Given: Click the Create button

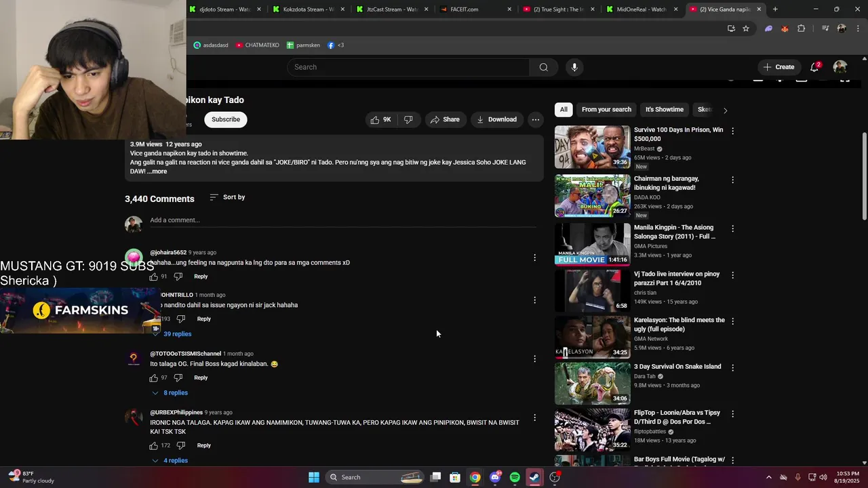Looking at the screenshot, I should [x=778, y=67].
